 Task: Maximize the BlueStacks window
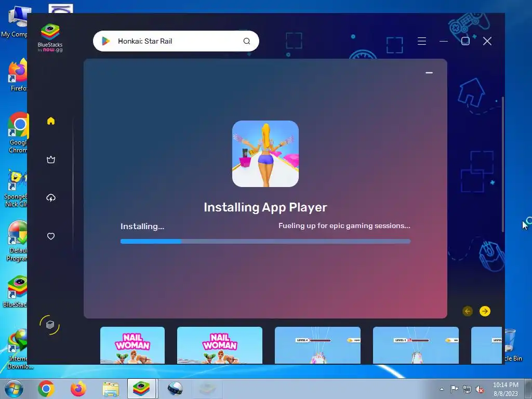coord(465,41)
